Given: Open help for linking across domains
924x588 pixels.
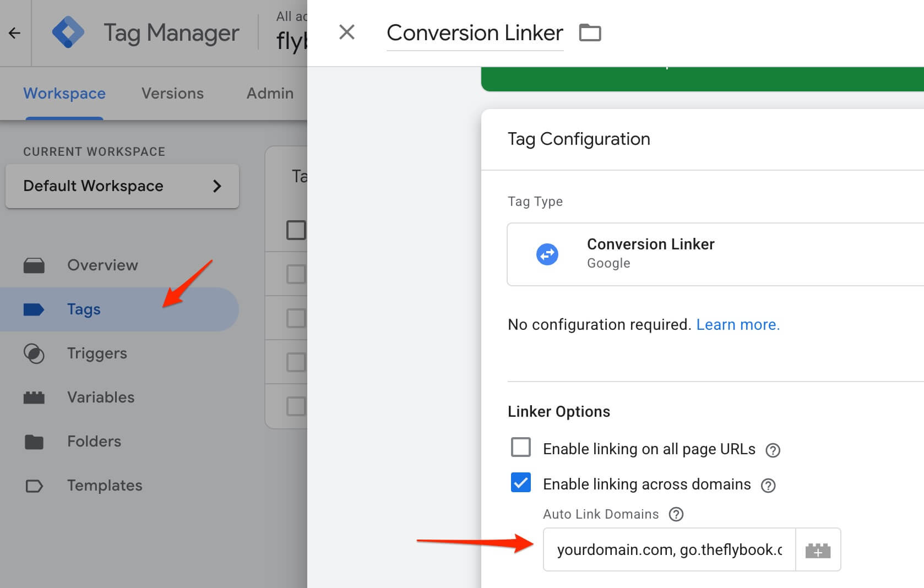Looking at the screenshot, I should click(768, 485).
